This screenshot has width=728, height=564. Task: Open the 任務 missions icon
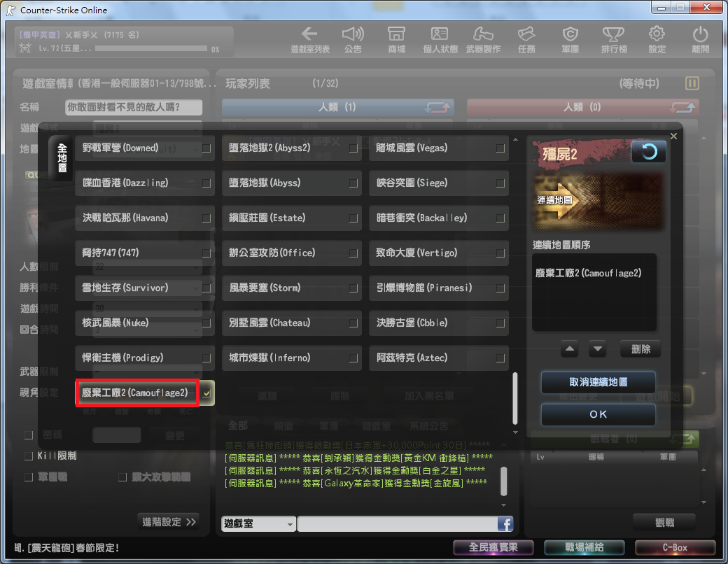pyautogui.click(x=527, y=40)
